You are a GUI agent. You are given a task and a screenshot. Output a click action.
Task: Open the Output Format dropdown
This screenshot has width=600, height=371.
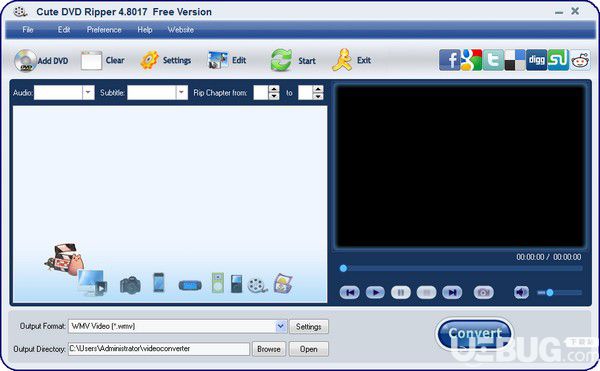tap(281, 326)
